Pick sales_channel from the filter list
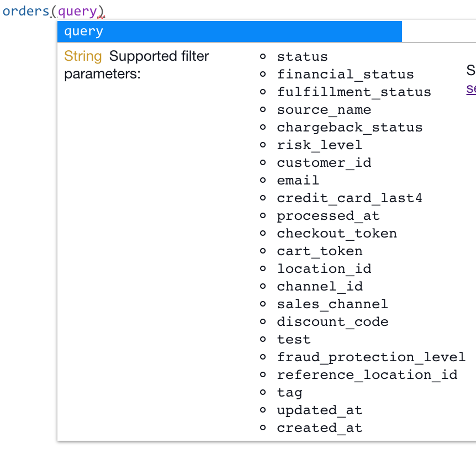This screenshot has height=454, width=476. click(x=332, y=304)
